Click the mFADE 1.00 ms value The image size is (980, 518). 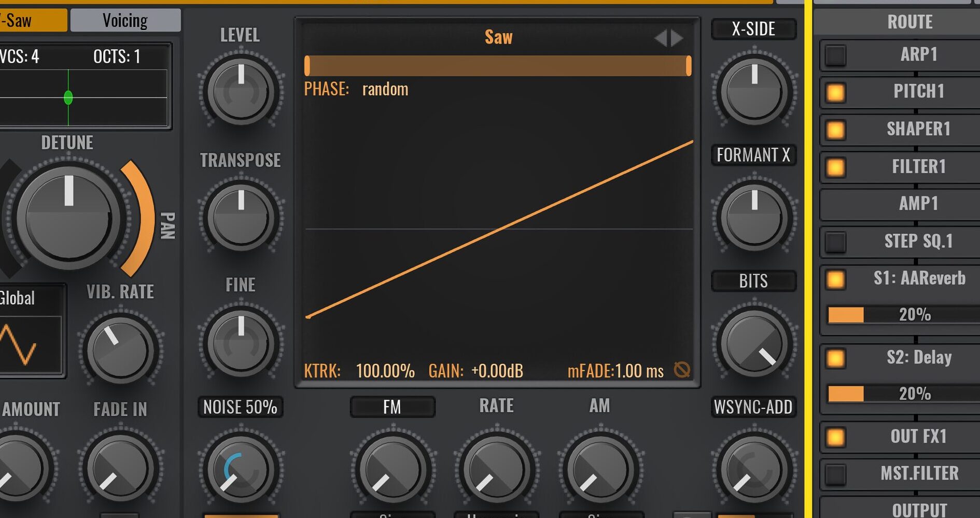639,371
